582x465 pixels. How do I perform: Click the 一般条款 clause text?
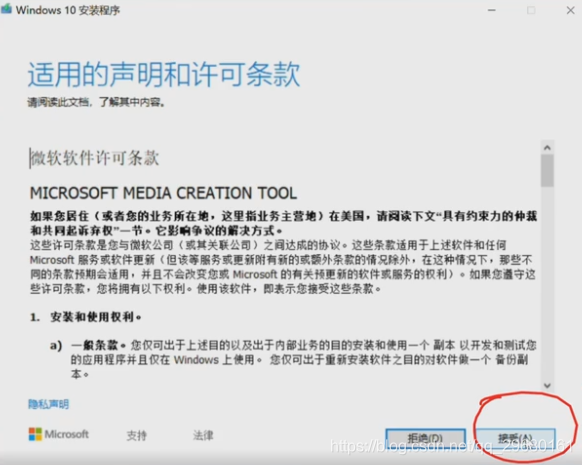[98, 345]
